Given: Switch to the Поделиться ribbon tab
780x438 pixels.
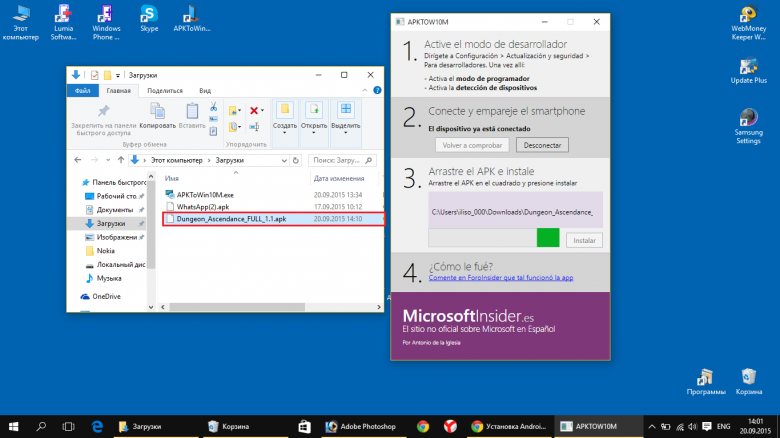Looking at the screenshot, I should pos(165,91).
